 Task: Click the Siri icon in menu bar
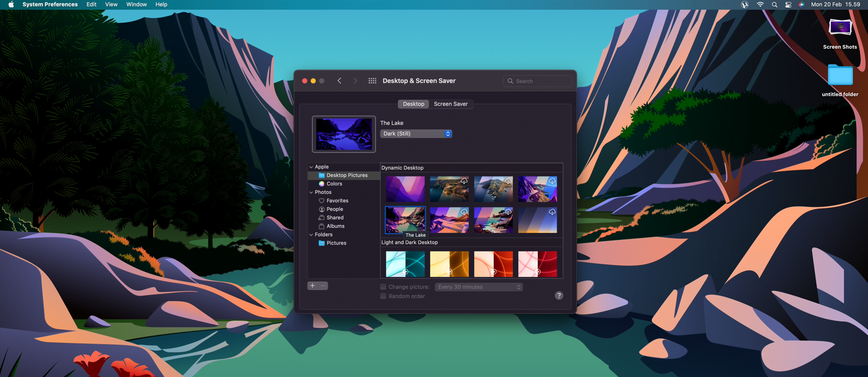pos(801,5)
